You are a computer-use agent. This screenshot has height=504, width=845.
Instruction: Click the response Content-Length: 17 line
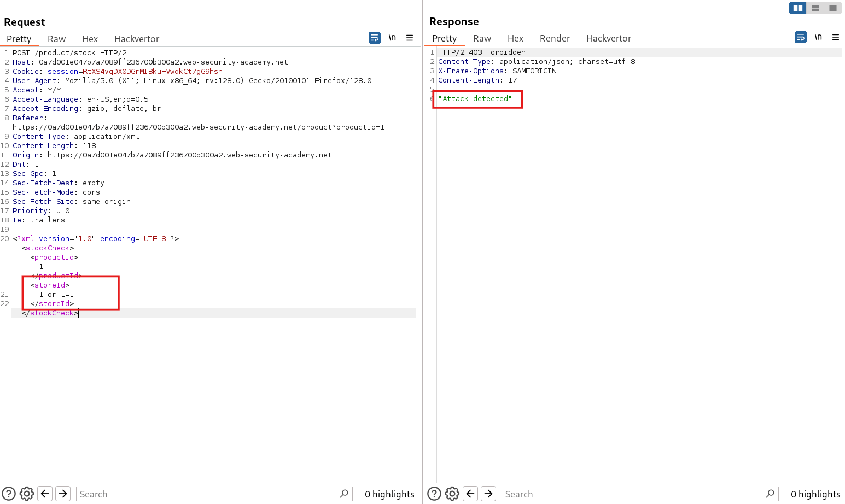tap(477, 80)
